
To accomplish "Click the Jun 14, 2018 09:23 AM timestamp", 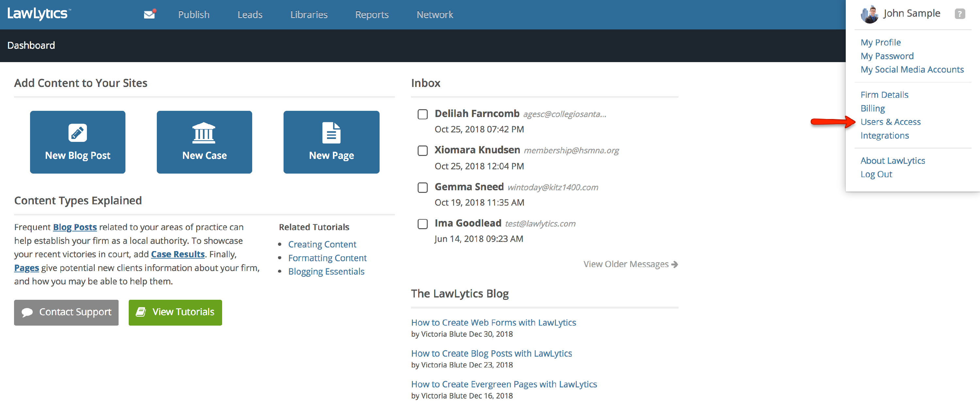I will (479, 239).
